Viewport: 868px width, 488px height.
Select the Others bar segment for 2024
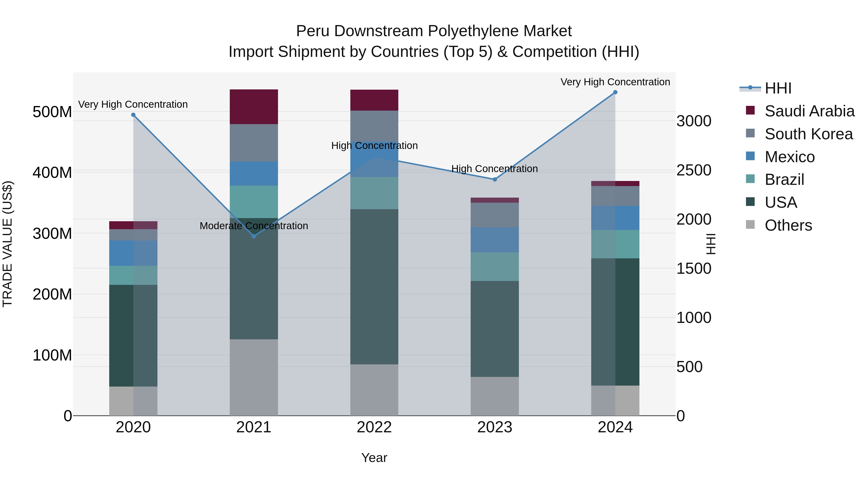pyautogui.click(x=615, y=401)
